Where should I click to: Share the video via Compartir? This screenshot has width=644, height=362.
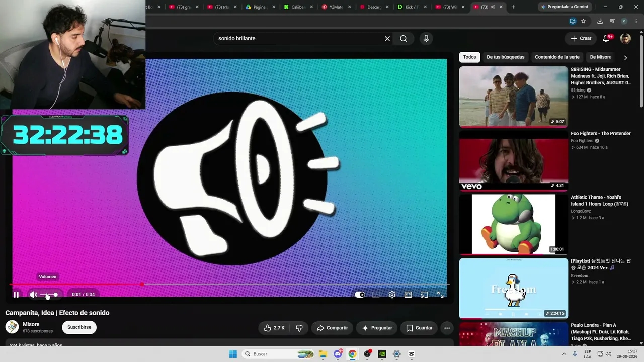[332, 328]
